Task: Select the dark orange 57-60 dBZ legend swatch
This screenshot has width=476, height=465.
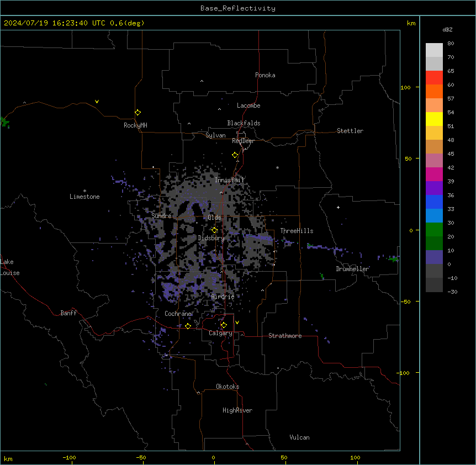Action: (434, 91)
